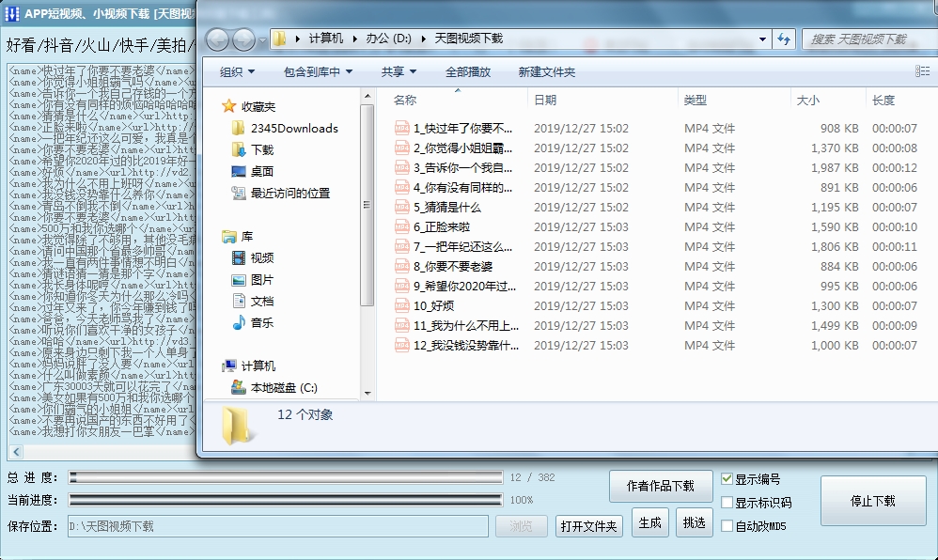Toggle the 显示编号 checkbox
The image size is (938, 560).
pos(727,478)
